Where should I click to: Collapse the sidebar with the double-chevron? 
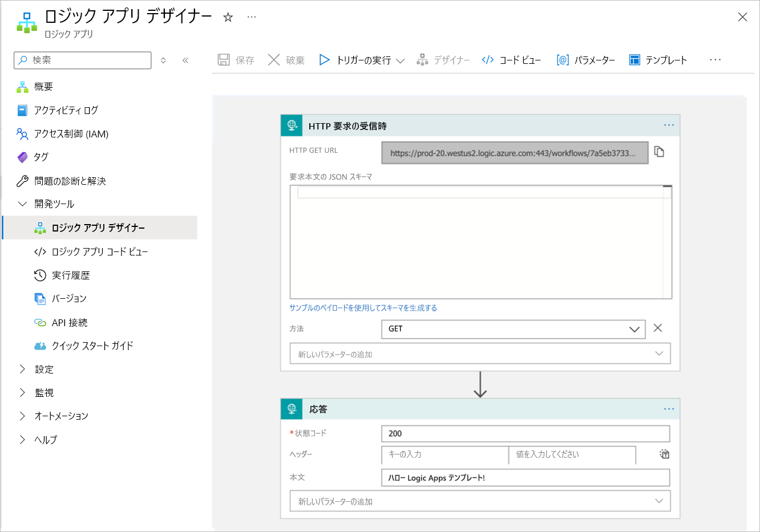pos(185,60)
